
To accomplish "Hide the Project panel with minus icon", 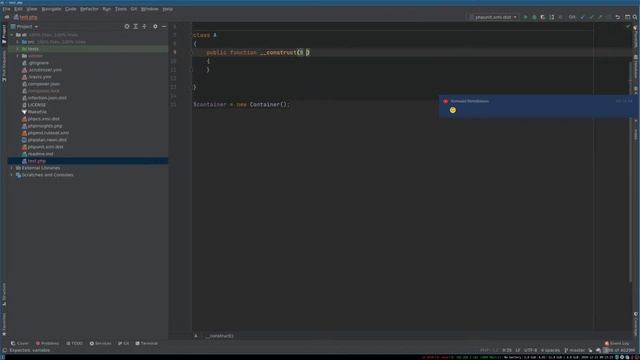I will pyautogui.click(x=164, y=27).
